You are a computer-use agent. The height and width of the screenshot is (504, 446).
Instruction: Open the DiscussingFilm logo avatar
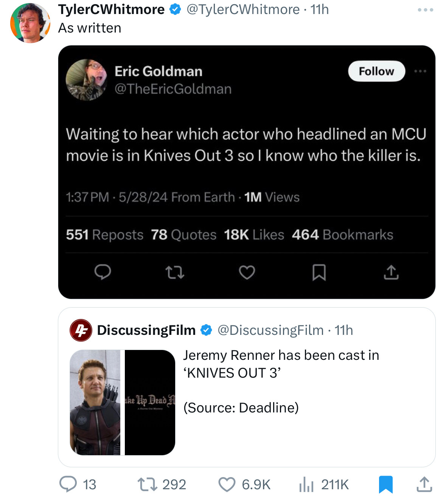tap(81, 330)
